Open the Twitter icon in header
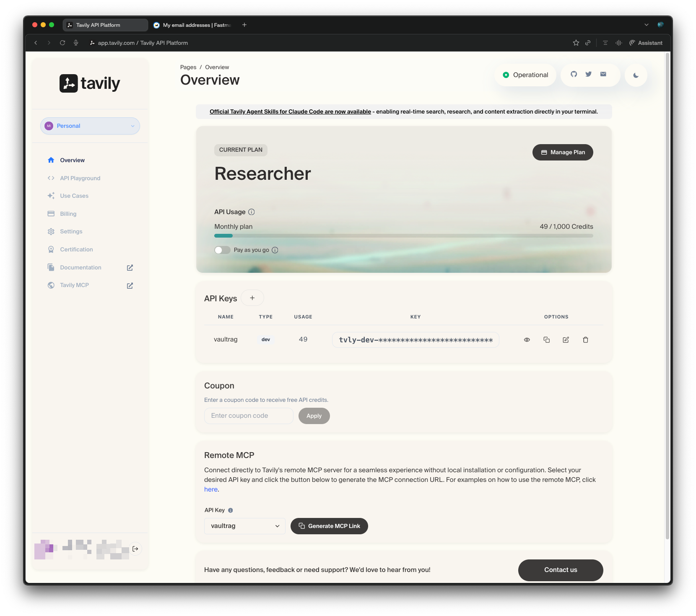Viewport: 696px width, 616px height. click(589, 74)
